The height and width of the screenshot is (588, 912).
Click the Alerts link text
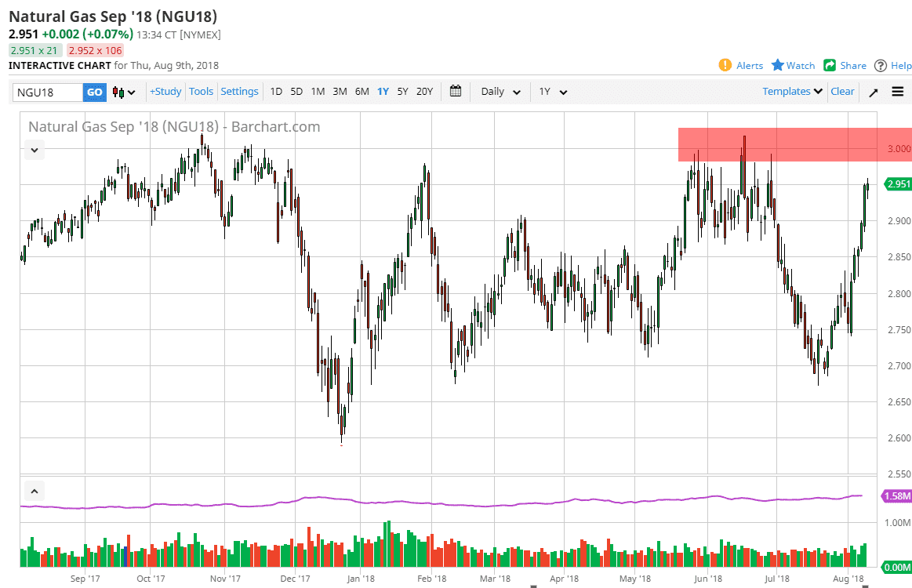point(750,66)
